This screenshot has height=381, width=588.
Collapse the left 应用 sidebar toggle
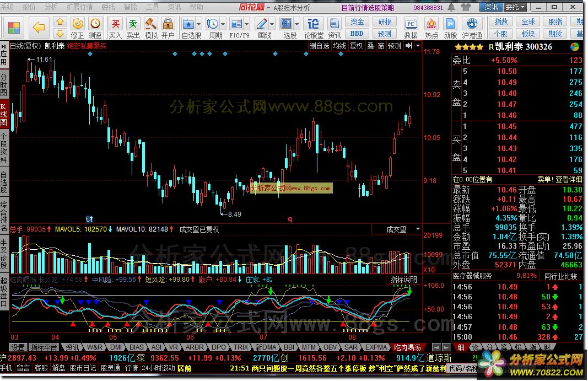(x=4, y=55)
